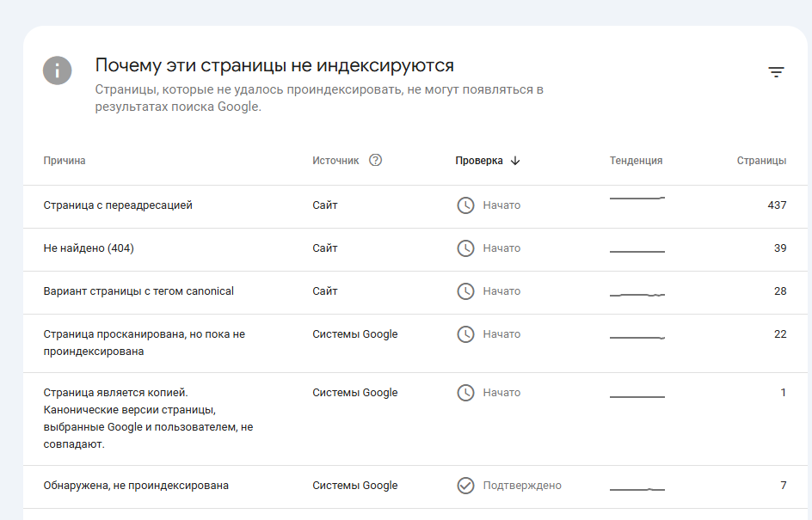Screen dimensions: 812x520
Task: Sort the table by Проверка column
Action: 479,161
